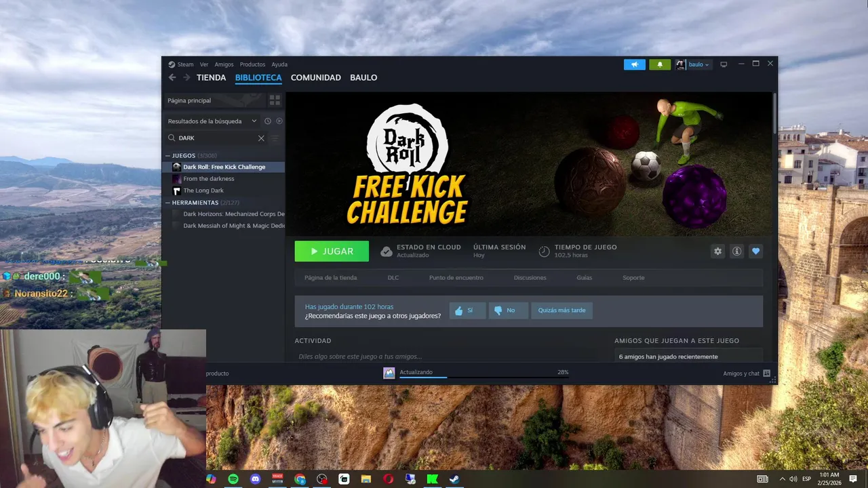Switch to the TIENDA tab
This screenshot has width=868, height=488.
211,77
